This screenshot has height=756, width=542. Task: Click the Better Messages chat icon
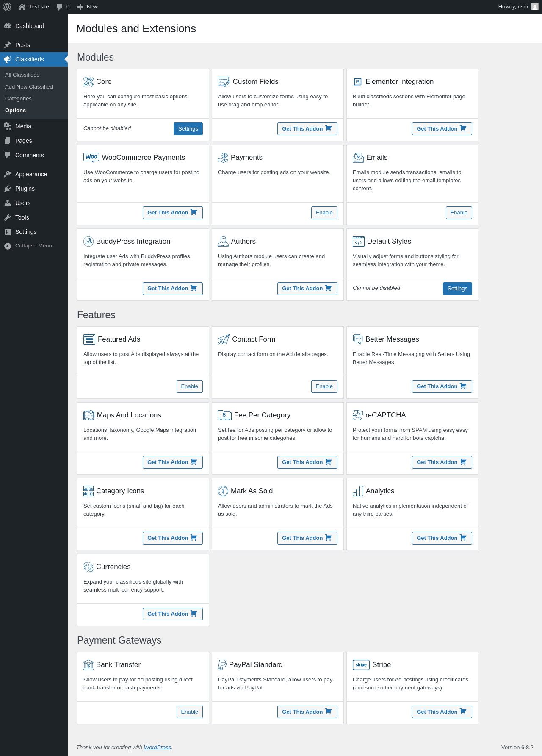pyautogui.click(x=358, y=339)
